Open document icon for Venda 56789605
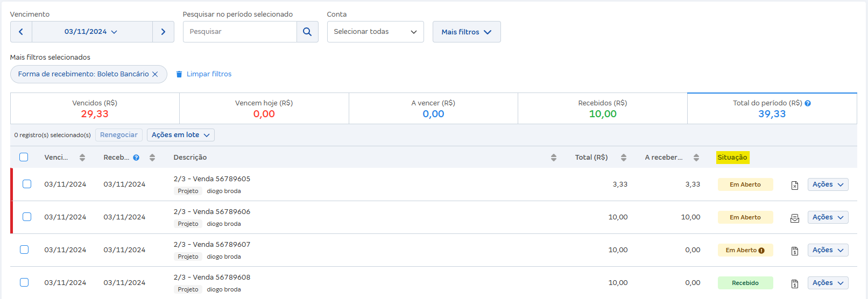This screenshot has height=299, width=868. (795, 186)
